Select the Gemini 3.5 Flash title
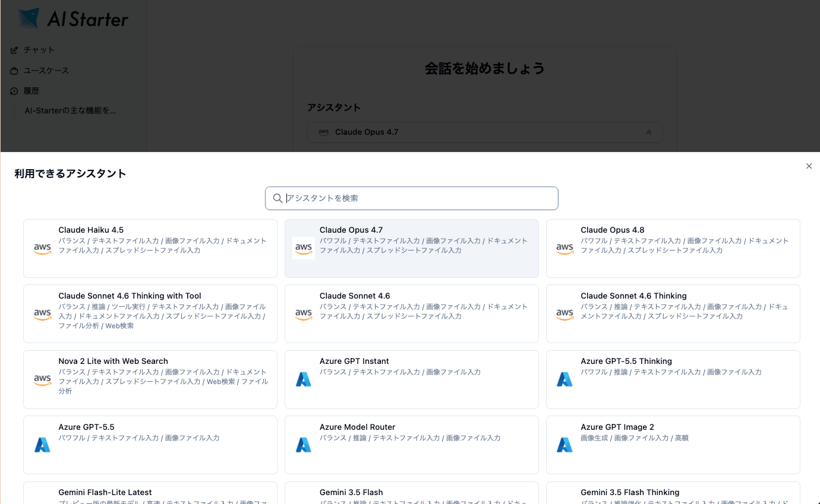The width and height of the screenshot is (820, 504). pyautogui.click(x=351, y=492)
